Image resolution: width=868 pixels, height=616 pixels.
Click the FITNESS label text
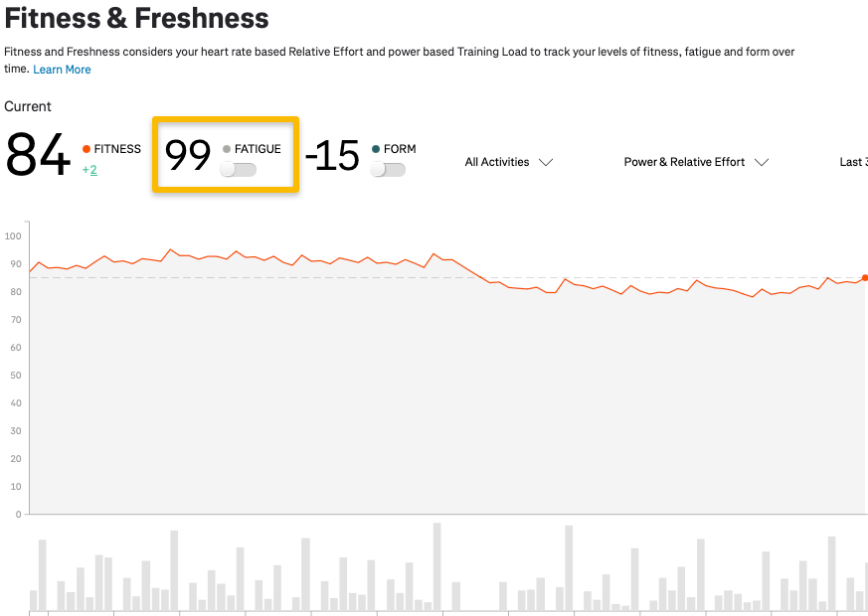(117, 150)
